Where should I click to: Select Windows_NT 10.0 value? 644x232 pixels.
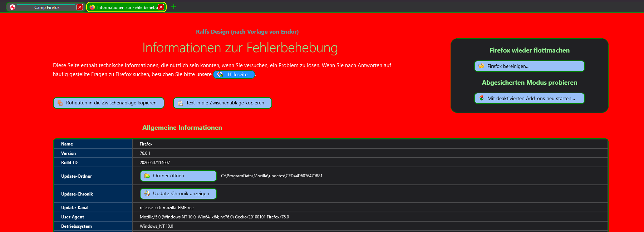pyautogui.click(x=157, y=226)
